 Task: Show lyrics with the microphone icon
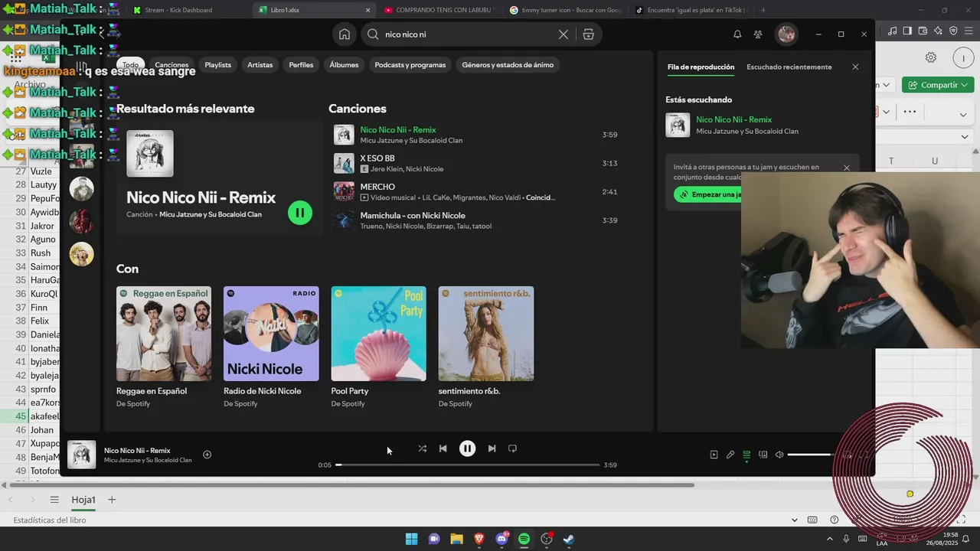coord(730,455)
